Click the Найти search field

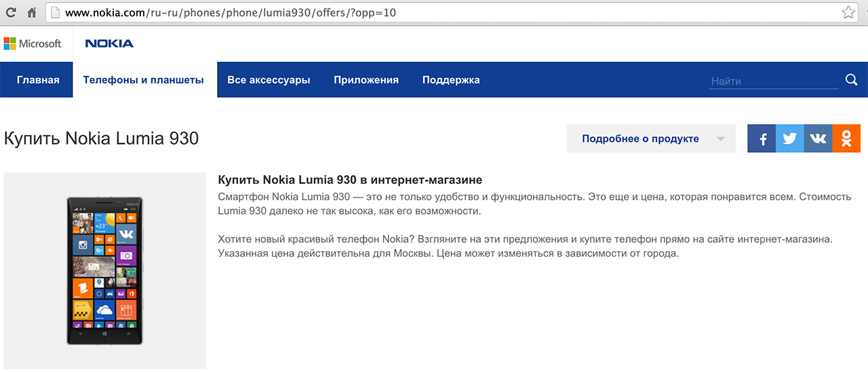[x=774, y=81]
